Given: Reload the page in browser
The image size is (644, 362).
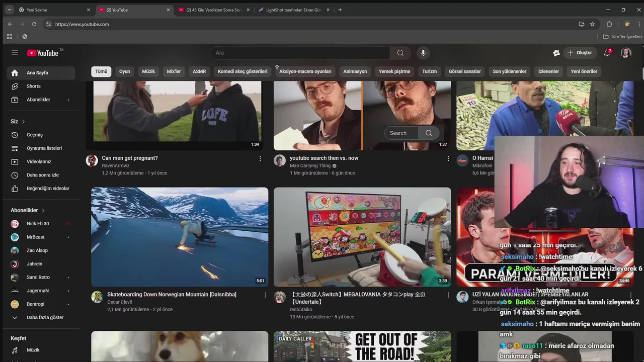Looking at the screenshot, I should tap(34, 24).
